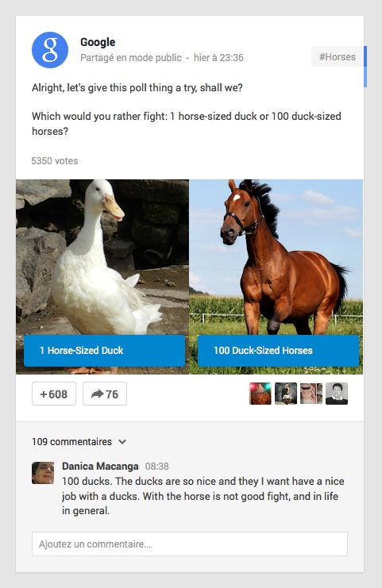
Task: Vote for 1 Horse-Sized Duck
Action: [104, 351]
